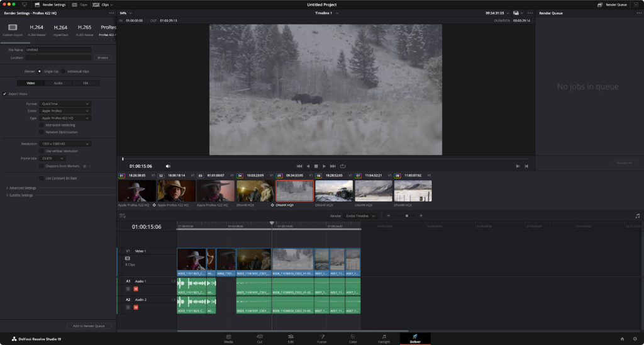Screen dimensions: 644x345
Task: Click the viewer volume speaker icon
Action: [168, 166]
